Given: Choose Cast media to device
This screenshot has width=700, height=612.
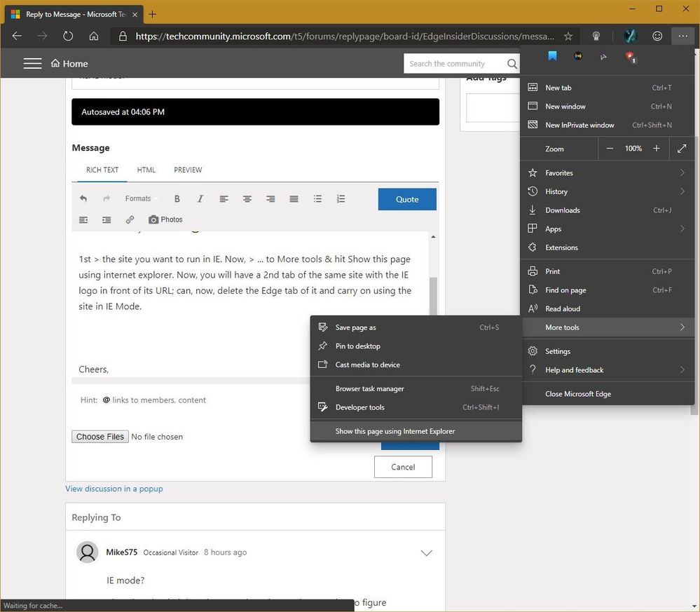Looking at the screenshot, I should [416, 365].
